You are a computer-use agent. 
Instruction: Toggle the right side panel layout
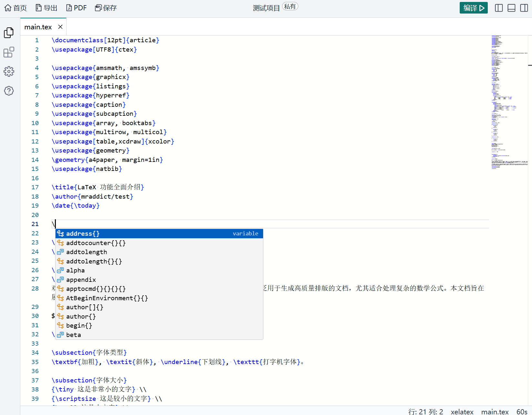click(x=524, y=8)
